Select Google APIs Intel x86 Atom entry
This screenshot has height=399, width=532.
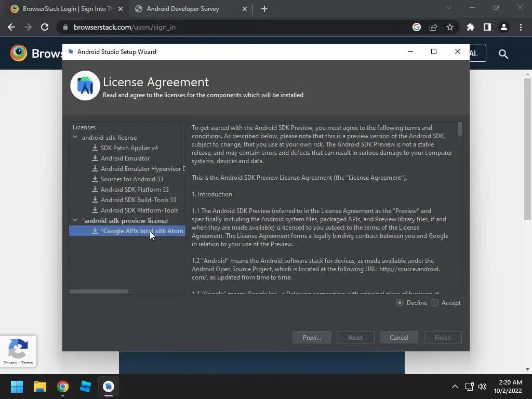127,231
